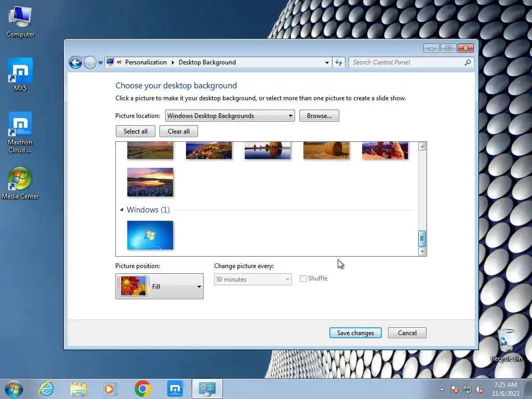Screen dimensions: 532x399
Task: Click the Windows Start orb
Action: tap(14, 389)
